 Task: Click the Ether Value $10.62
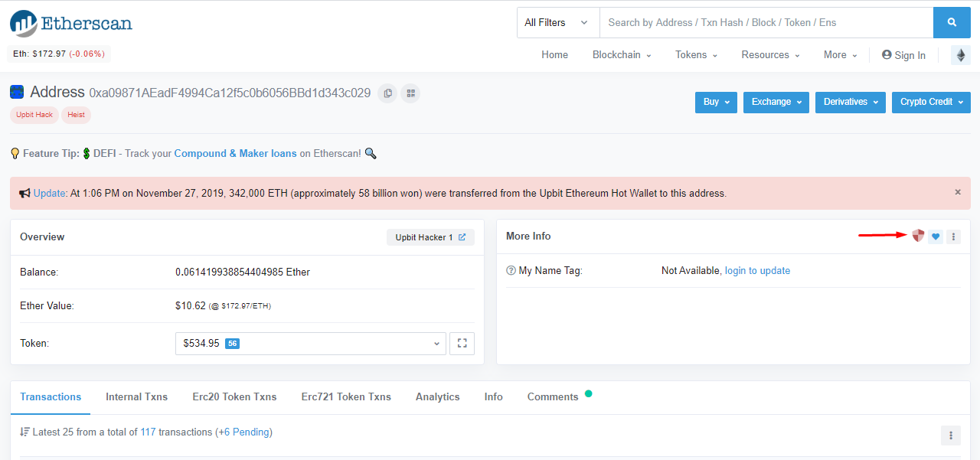click(191, 305)
